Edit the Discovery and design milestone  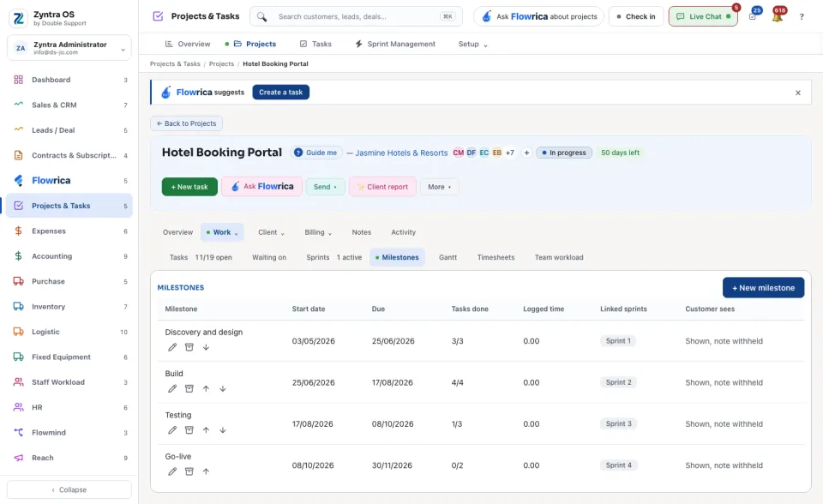pyautogui.click(x=172, y=347)
